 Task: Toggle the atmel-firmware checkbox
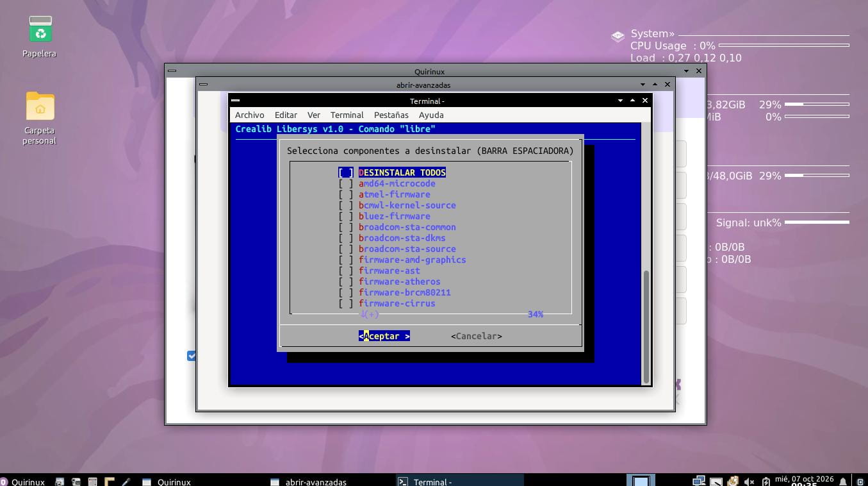point(346,194)
